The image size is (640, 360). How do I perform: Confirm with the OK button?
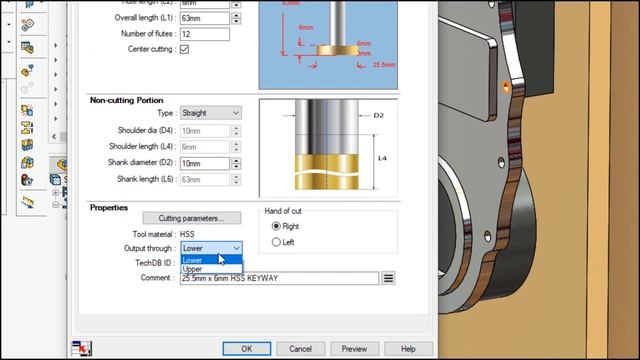click(247, 349)
